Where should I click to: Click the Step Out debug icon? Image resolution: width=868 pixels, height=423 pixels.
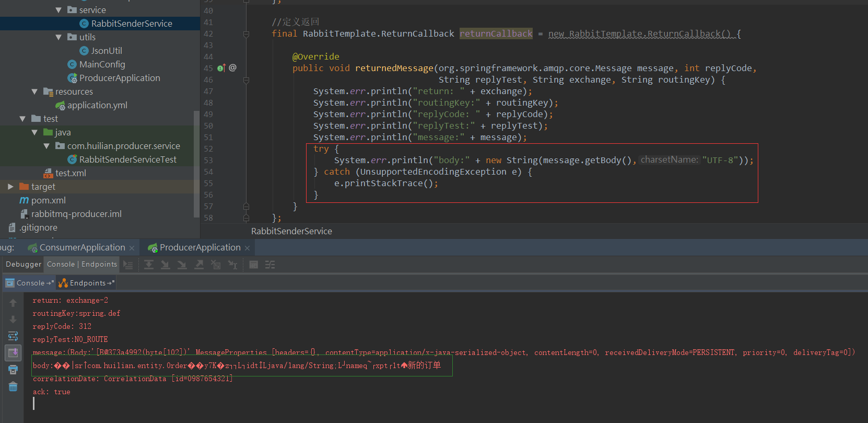(x=199, y=265)
